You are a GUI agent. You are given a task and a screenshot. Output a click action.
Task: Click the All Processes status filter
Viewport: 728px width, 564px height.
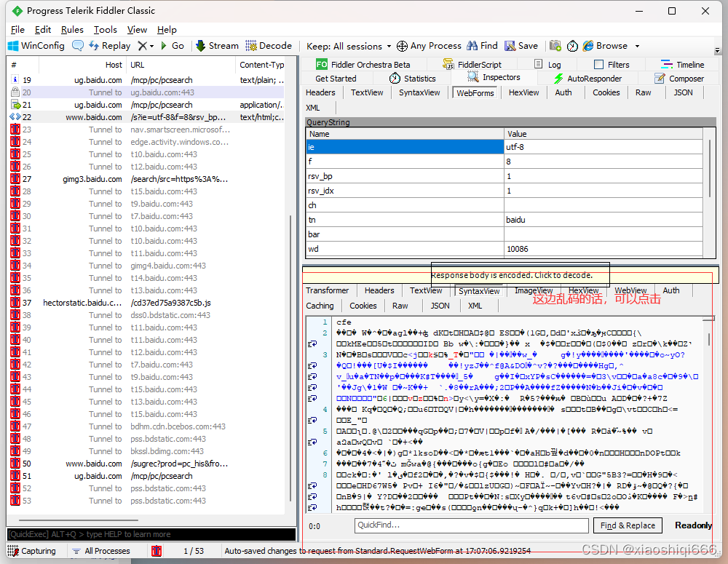(101, 551)
